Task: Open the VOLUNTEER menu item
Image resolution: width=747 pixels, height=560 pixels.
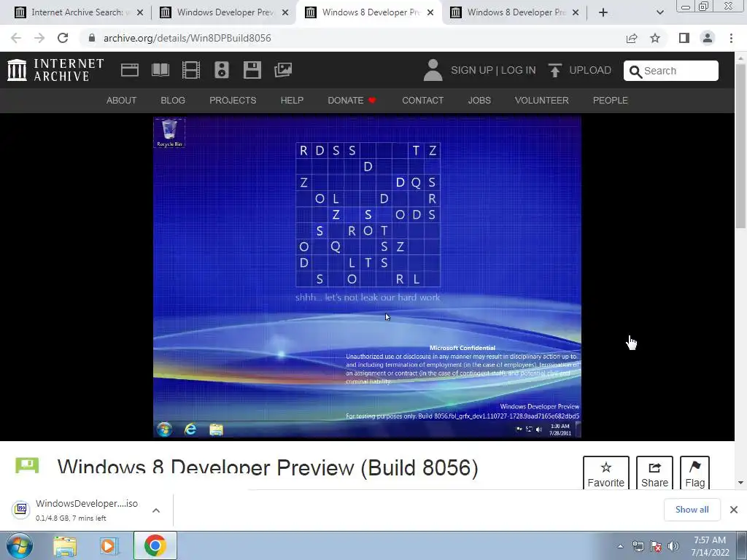Action: click(x=542, y=101)
